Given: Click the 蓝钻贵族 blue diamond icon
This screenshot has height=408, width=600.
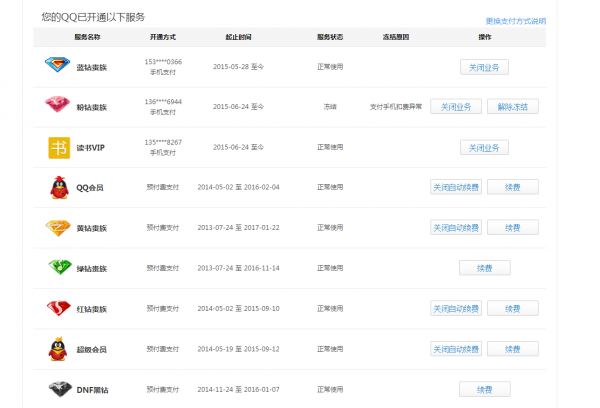Looking at the screenshot, I should point(57,64).
